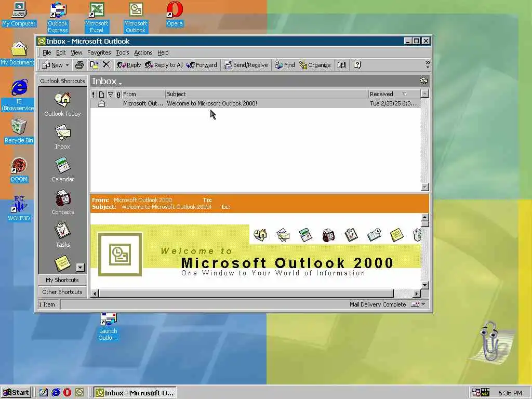Image resolution: width=532 pixels, height=399 pixels.
Task: Select the Recycle Bin desktop icon
Action: [19, 131]
